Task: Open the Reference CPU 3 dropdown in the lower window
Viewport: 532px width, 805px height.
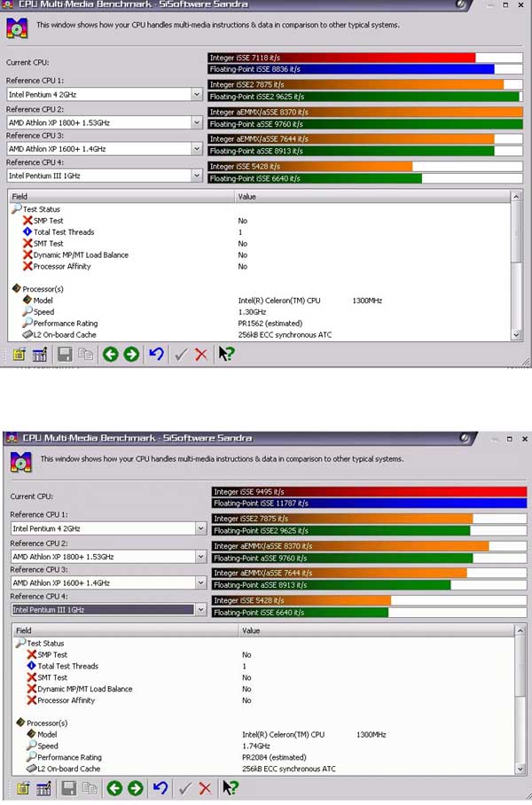Action: pyautogui.click(x=200, y=582)
